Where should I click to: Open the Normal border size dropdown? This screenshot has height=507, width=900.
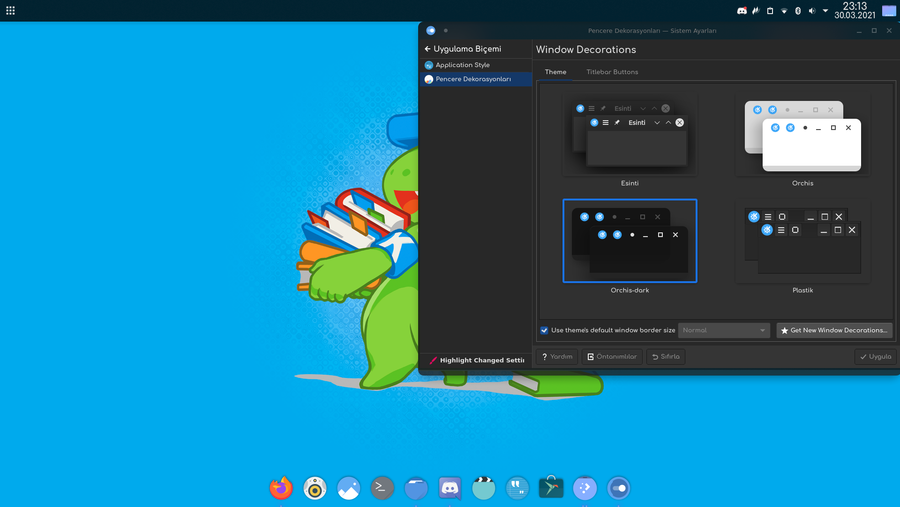point(723,330)
